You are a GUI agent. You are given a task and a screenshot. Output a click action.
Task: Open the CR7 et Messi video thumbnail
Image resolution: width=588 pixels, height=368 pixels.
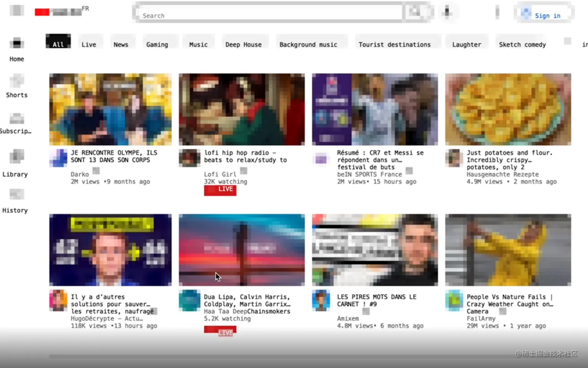coord(375,109)
